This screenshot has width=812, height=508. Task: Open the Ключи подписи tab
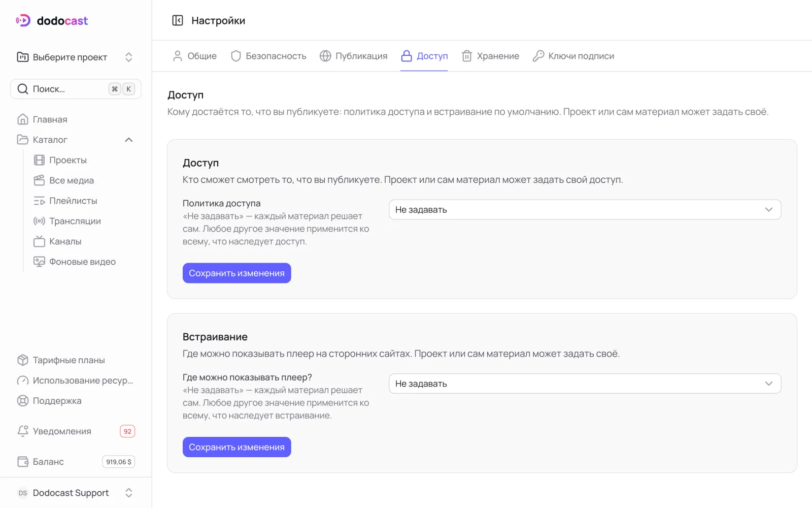573,56
